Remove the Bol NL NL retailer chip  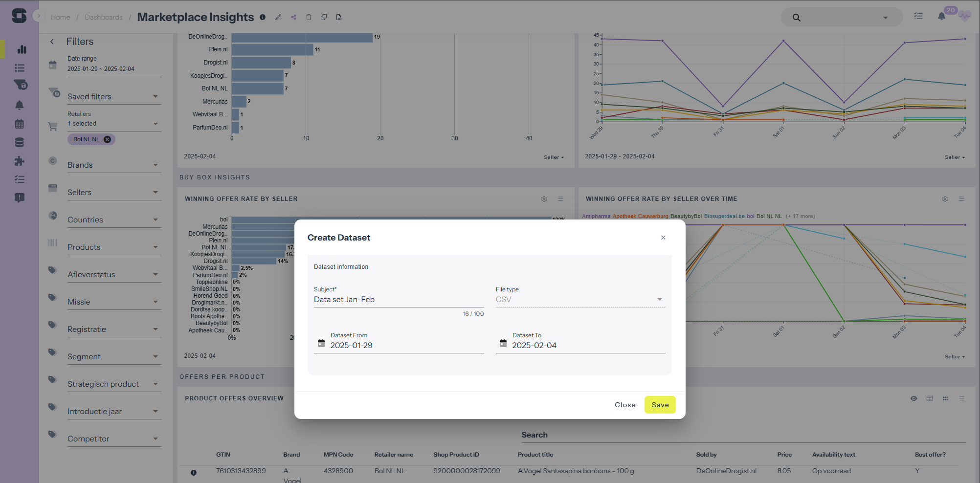point(107,139)
